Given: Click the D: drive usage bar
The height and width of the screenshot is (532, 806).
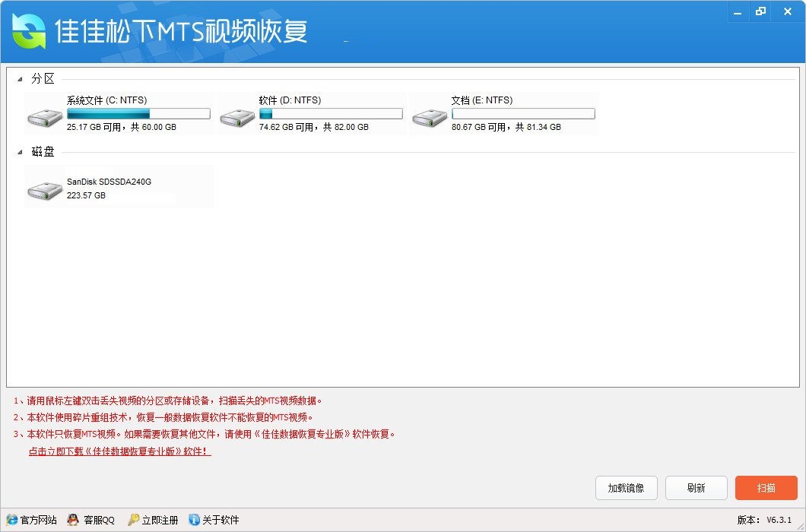Looking at the screenshot, I should [x=331, y=113].
